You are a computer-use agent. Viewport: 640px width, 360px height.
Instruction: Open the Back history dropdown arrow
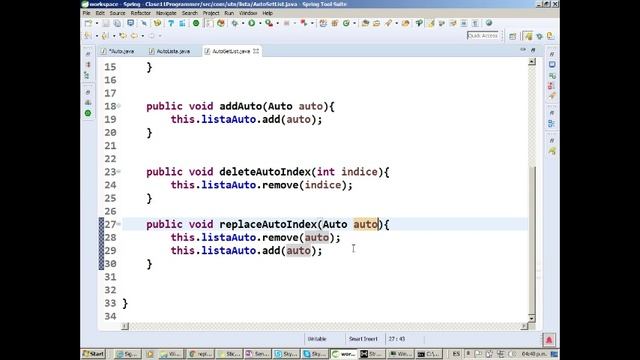coord(142,36)
